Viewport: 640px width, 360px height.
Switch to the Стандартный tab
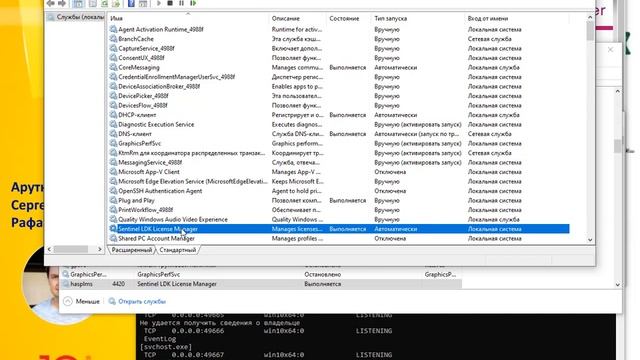click(178, 250)
